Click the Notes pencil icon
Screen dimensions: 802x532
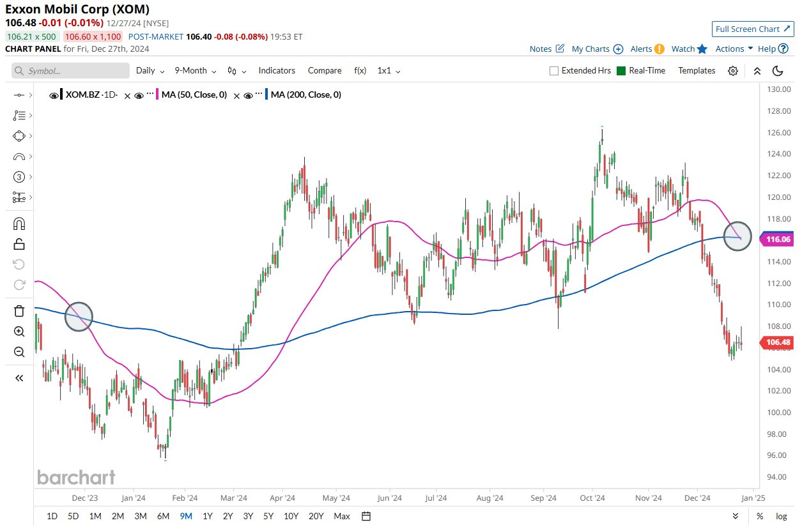point(560,49)
